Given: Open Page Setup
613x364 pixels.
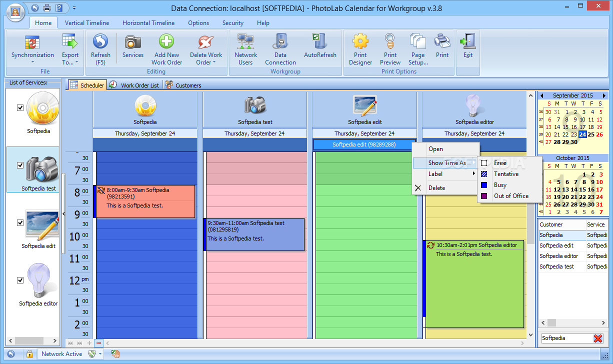Looking at the screenshot, I should click(x=418, y=49).
